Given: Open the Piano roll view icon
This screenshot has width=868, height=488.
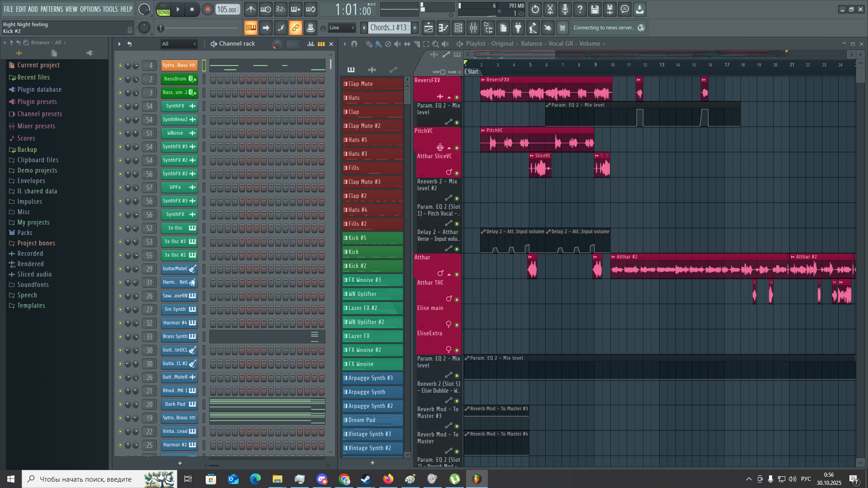Looking at the screenshot, I should (443, 28).
